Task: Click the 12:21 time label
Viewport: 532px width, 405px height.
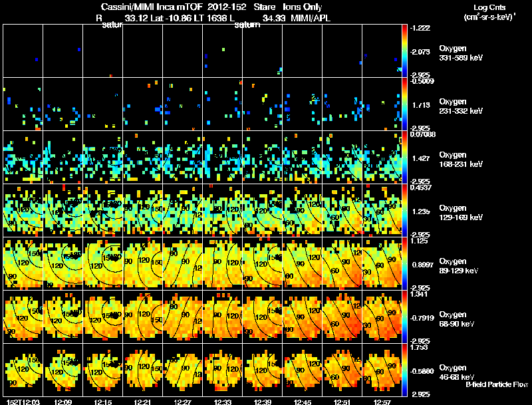Action: pos(142,402)
